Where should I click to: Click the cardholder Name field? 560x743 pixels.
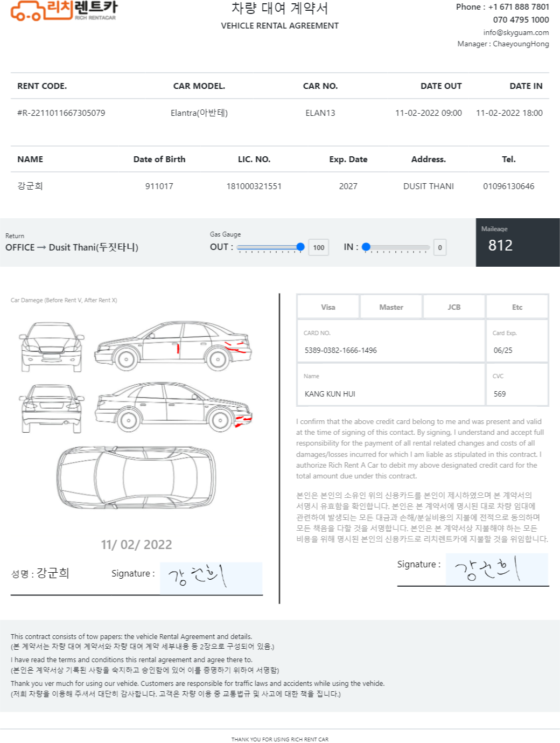(391, 384)
